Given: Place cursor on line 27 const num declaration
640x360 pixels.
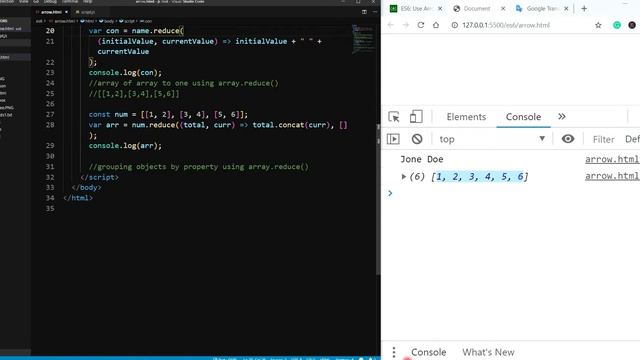Looking at the screenshot, I should coord(168,114).
